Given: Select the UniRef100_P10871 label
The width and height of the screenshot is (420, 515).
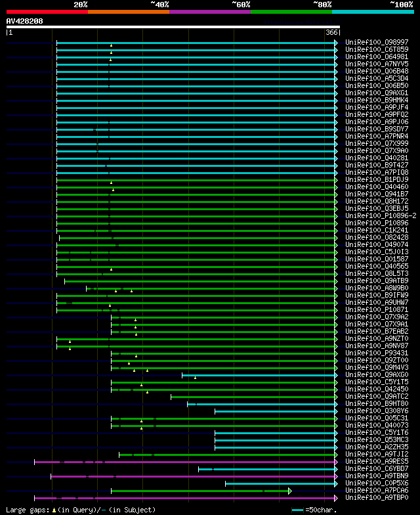Looking at the screenshot, I should [x=377, y=310].
